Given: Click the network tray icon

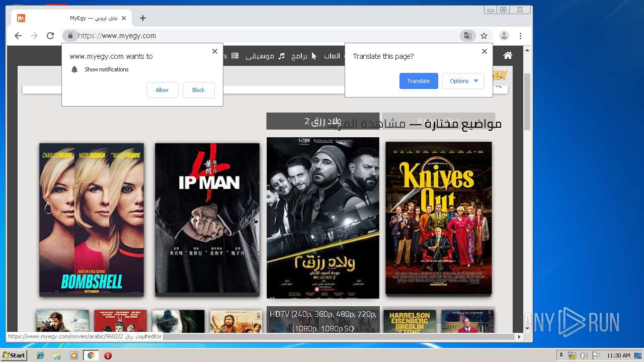Looking at the screenshot, I should click(x=572, y=355).
